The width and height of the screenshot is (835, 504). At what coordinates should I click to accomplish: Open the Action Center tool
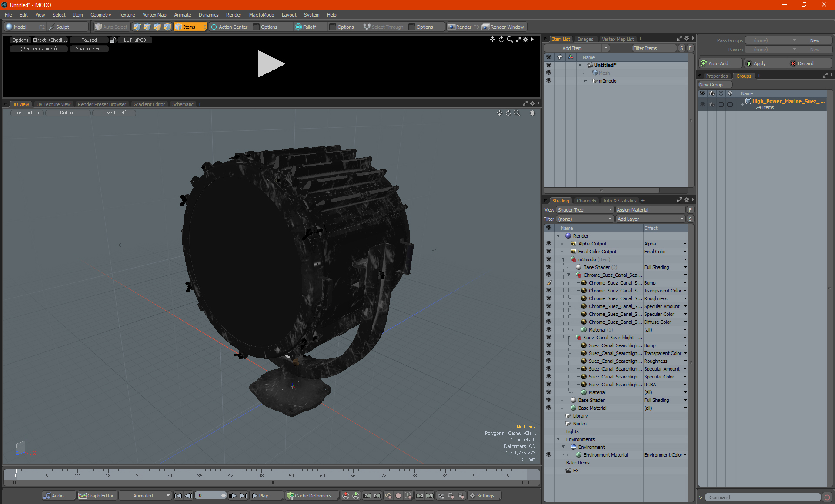click(229, 27)
